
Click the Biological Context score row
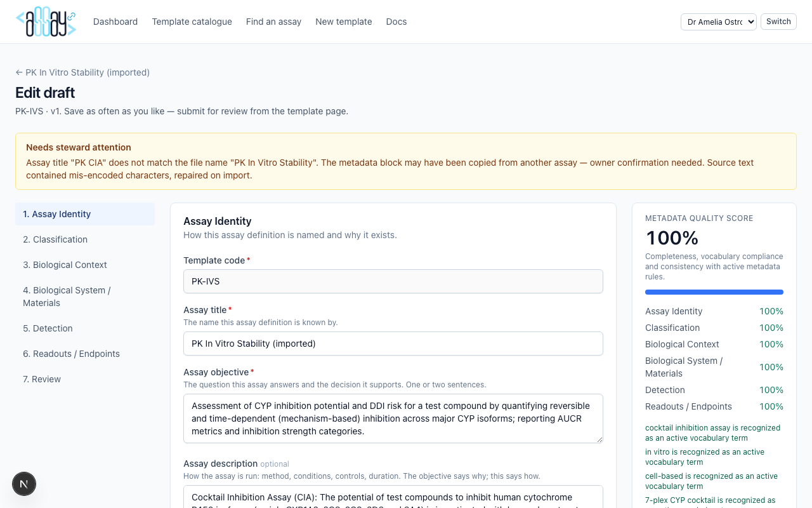click(714, 344)
